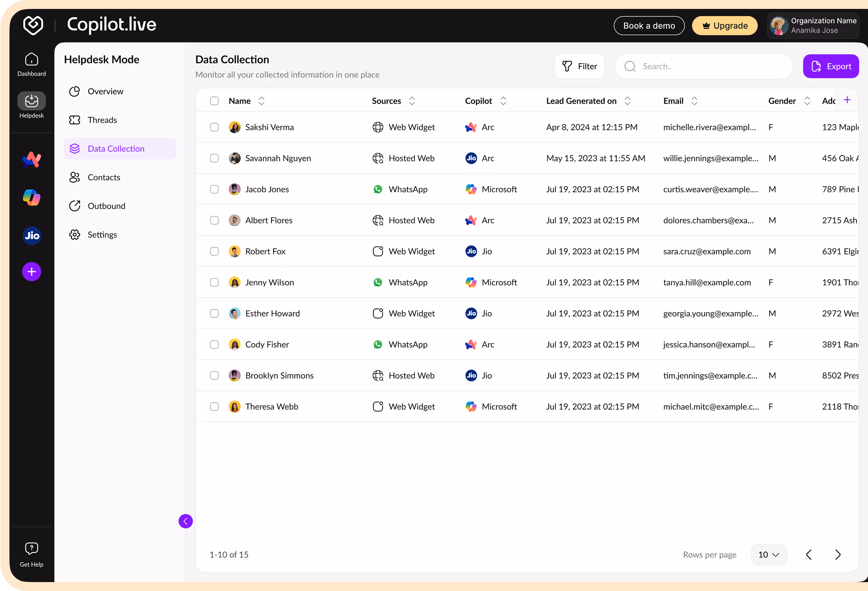The image size is (868, 591).
Task: Open the Microsoft copilot in left rail
Action: 32,197
